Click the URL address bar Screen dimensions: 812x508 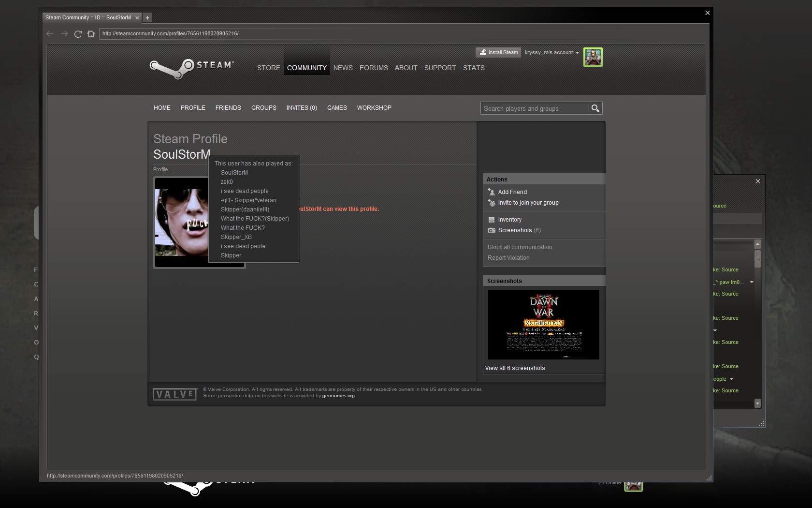click(403, 33)
